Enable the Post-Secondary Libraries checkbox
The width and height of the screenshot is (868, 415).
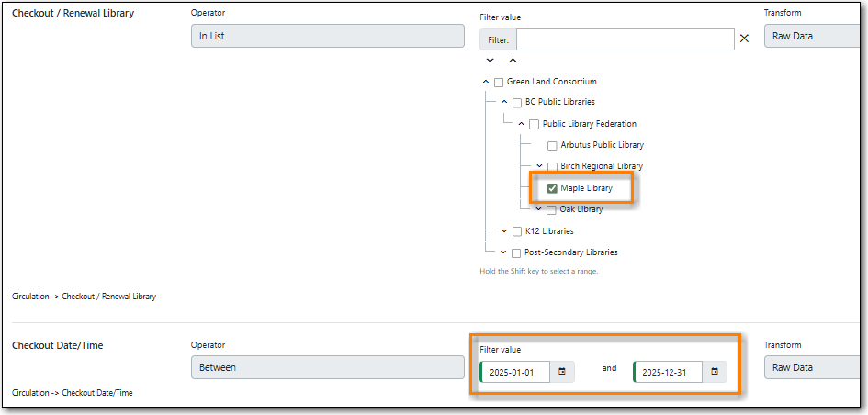pos(516,252)
